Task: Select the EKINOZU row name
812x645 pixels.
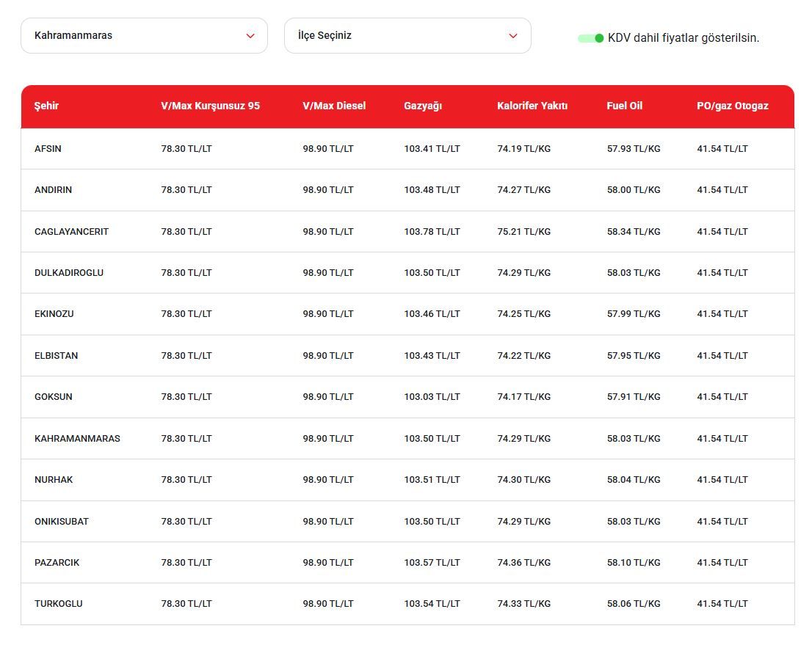Action: coord(54,314)
